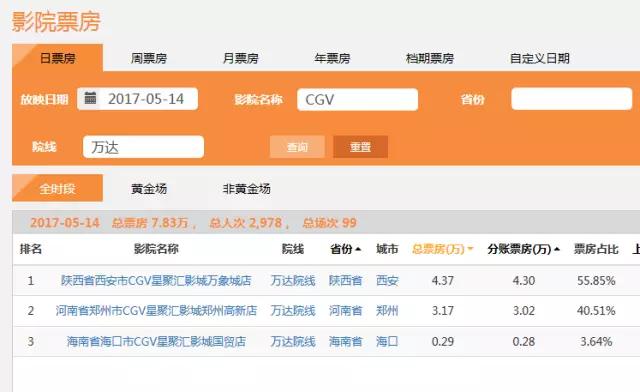Click the 影院票房 page title

pos(56,22)
